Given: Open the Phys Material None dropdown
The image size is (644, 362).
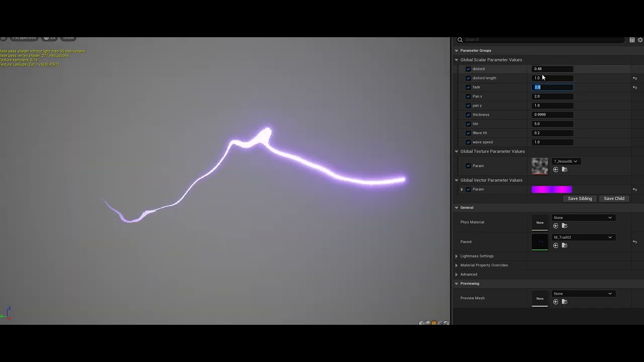Looking at the screenshot, I should (x=583, y=218).
